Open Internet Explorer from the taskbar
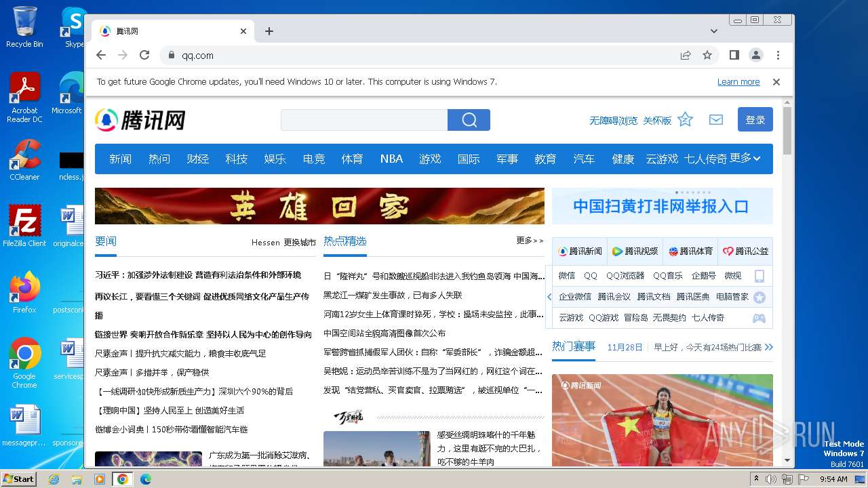This screenshot has width=868, height=488. coord(54,479)
